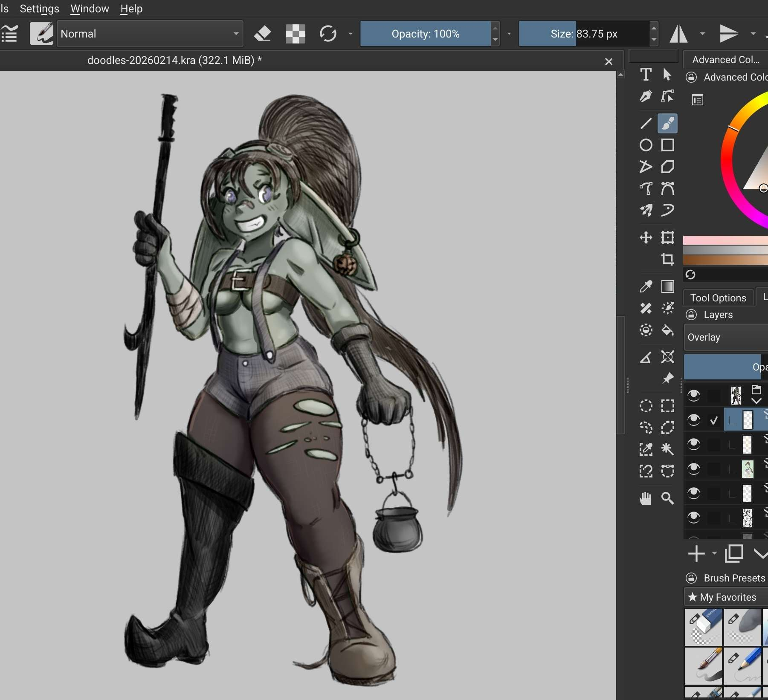Viewport: 768px width, 700px height.
Task: Open the Overlay layer blend mode dropdown
Action: [x=725, y=337]
